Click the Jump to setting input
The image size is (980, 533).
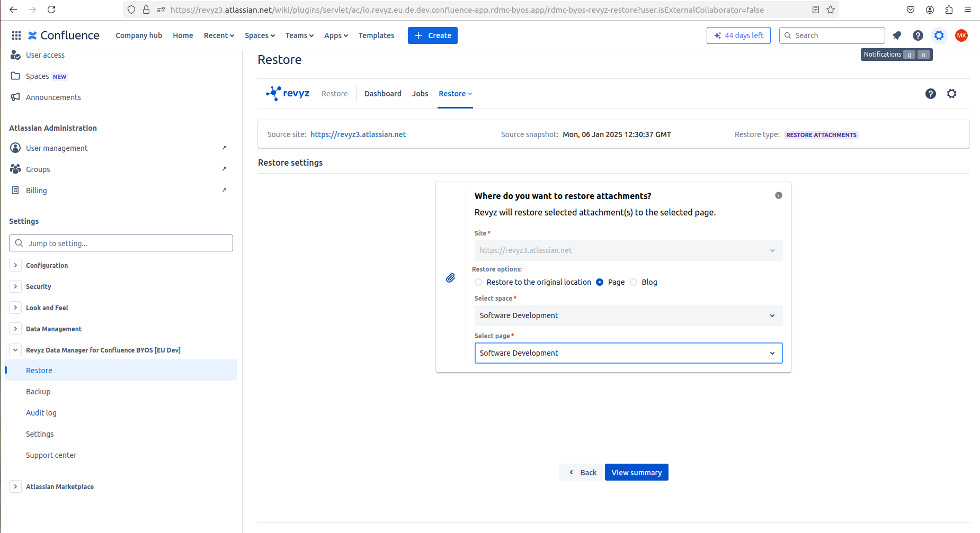pos(121,243)
